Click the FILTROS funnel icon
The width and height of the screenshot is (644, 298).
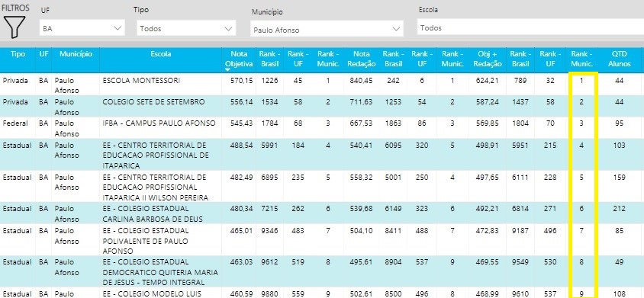[x=14, y=27]
